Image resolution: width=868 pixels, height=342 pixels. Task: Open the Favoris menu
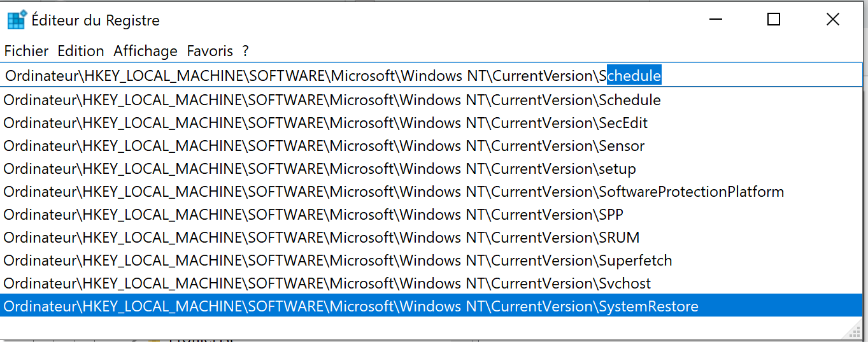click(210, 51)
